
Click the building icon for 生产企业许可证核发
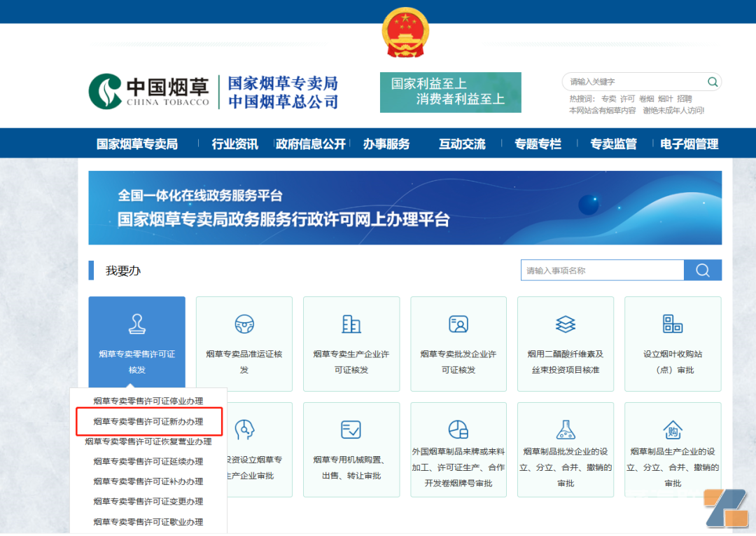pos(351,324)
